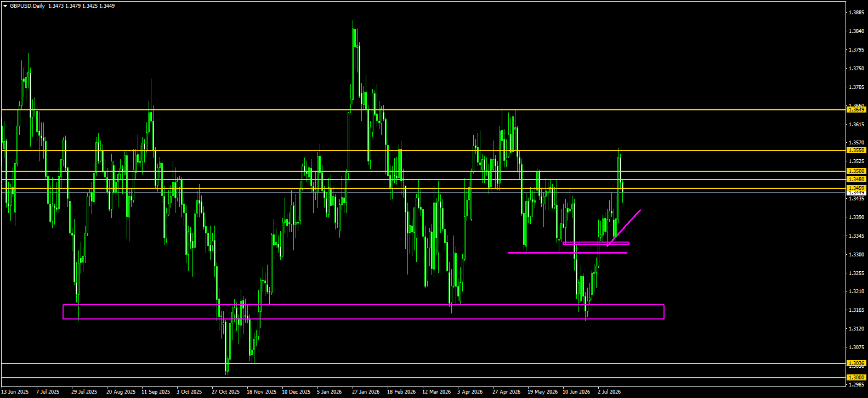Image resolution: width=868 pixels, height=398 pixels.
Task: Click the 20 Aug 2025 date label
Action: tap(121, 392)
